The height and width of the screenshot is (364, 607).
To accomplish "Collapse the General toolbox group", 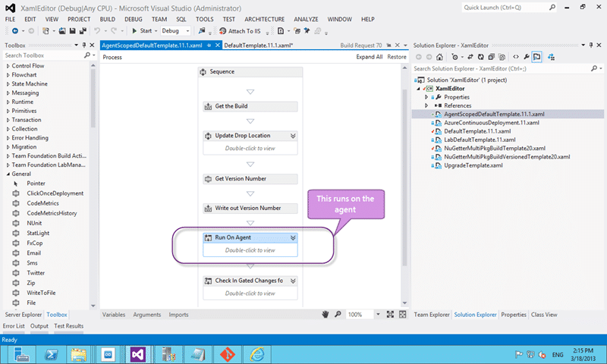I will click(8, 174).
